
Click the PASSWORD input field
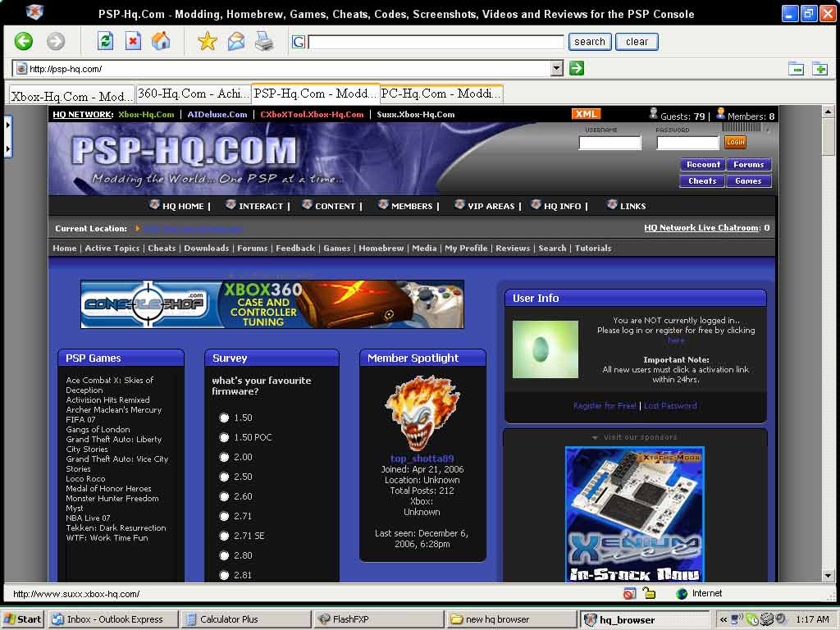(687, 143)
